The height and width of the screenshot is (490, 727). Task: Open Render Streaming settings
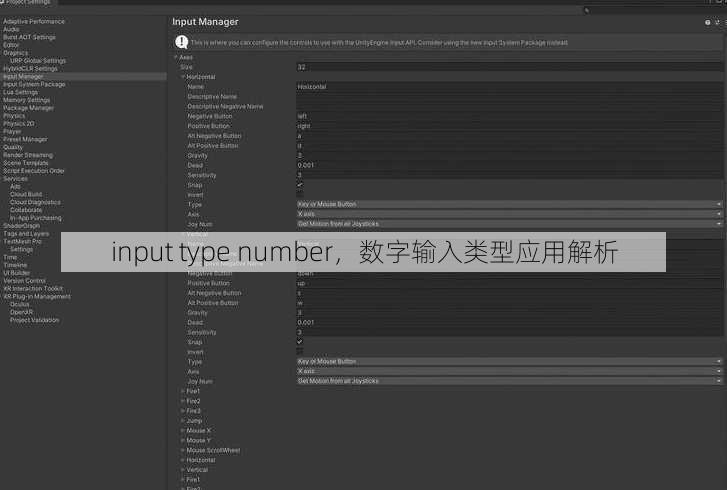28,155
